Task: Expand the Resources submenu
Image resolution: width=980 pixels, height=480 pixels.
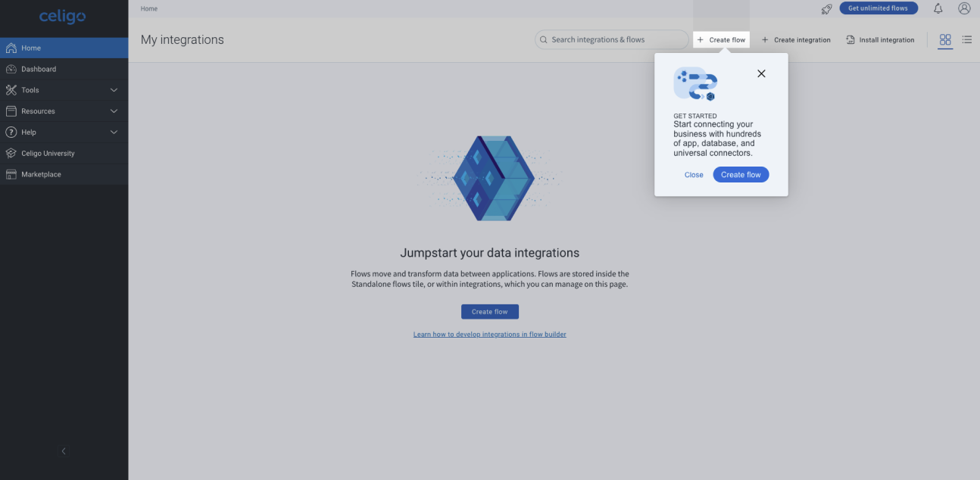Action: point(114,111)
